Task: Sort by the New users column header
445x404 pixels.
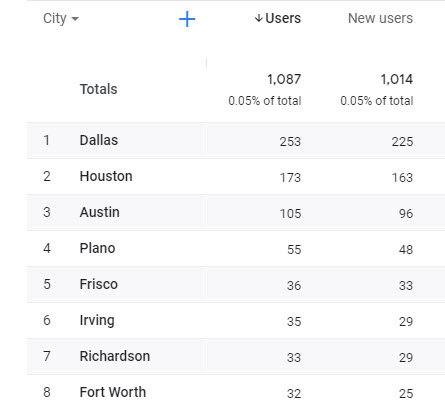Action: click(380, 18)
